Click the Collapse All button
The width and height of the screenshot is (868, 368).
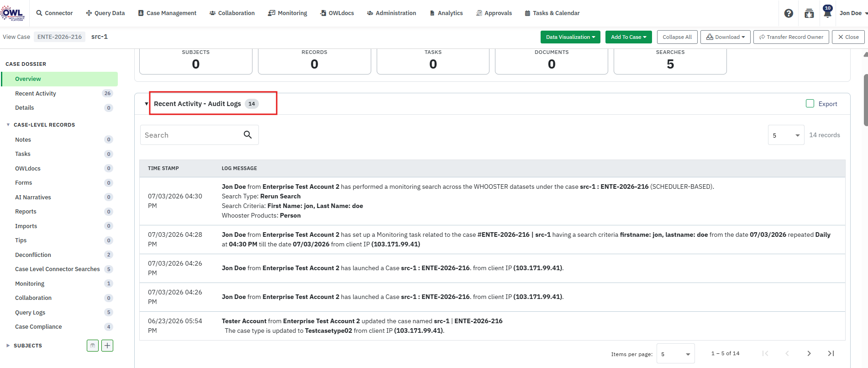coord(677,37)
